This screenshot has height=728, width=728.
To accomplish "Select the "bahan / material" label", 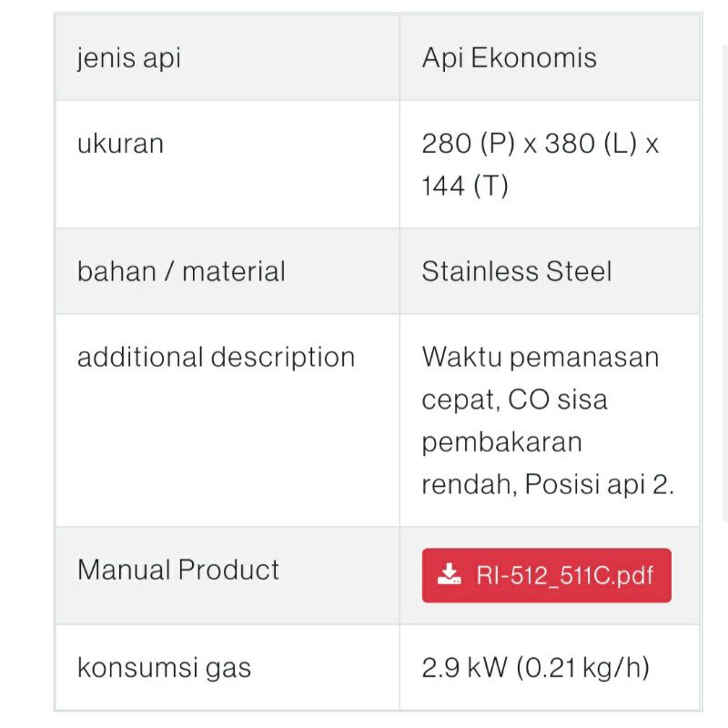I will 181,271.
